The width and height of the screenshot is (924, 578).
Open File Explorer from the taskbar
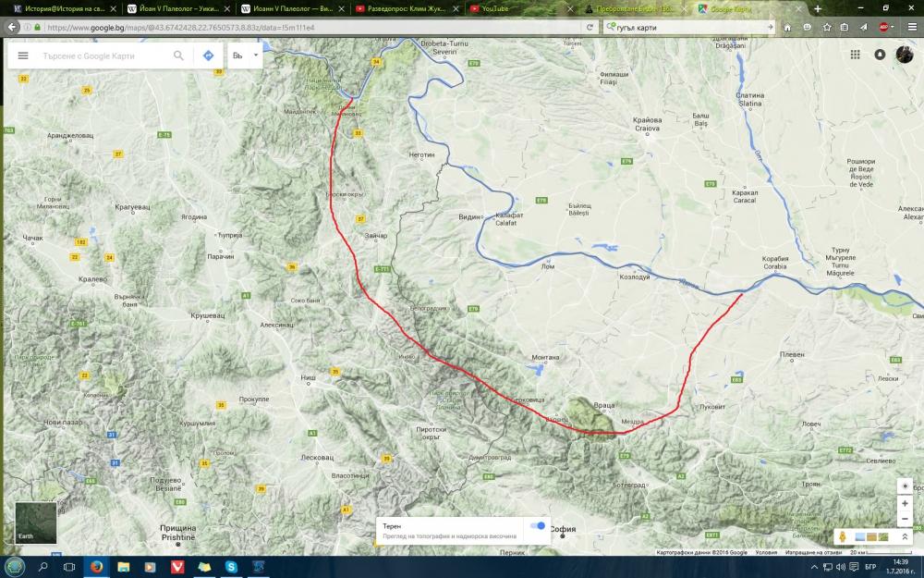(x=123, y=567)
